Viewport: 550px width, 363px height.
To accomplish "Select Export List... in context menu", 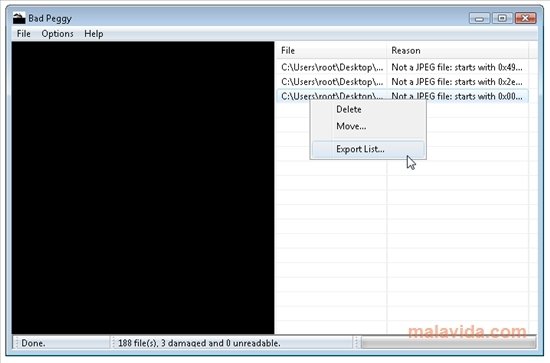I will coord(368,149).
